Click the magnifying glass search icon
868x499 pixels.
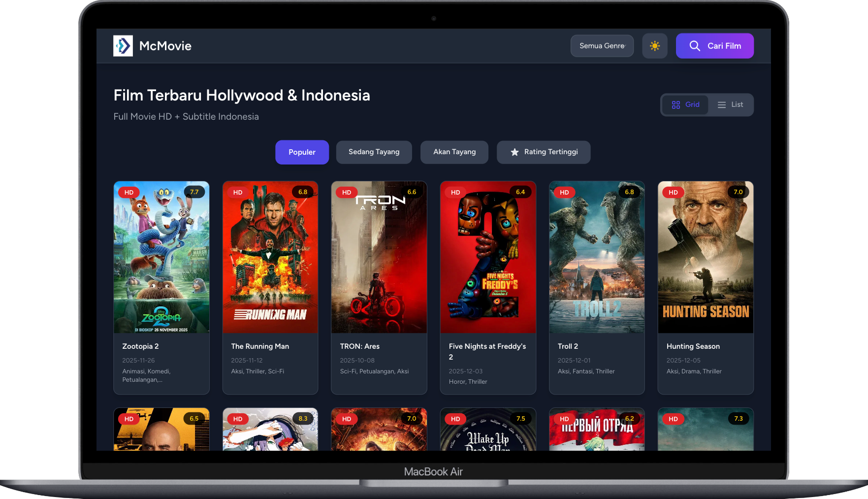[x=695, y=46]
